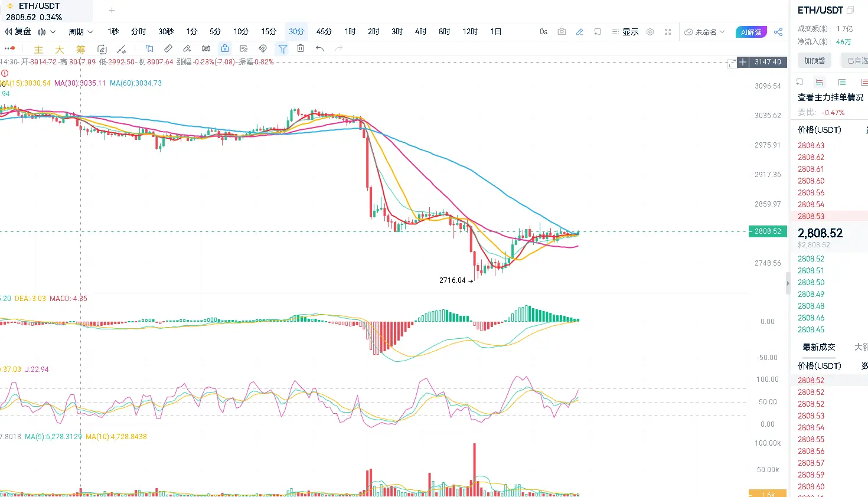Viewport: 868px width, 497px height.
Task: Click the 2808.45 bid price row
Action: [x=829, y=329]
